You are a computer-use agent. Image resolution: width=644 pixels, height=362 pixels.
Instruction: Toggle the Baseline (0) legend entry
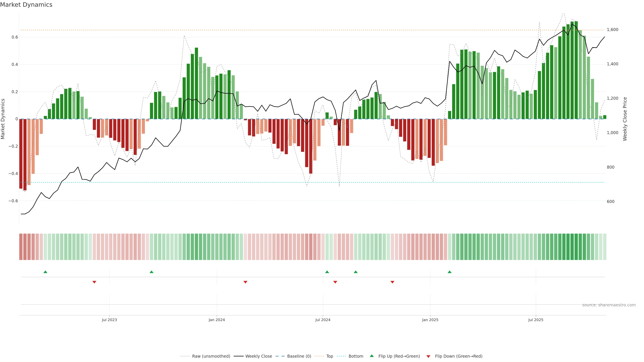pyautogui.click(x=299, y=356)
